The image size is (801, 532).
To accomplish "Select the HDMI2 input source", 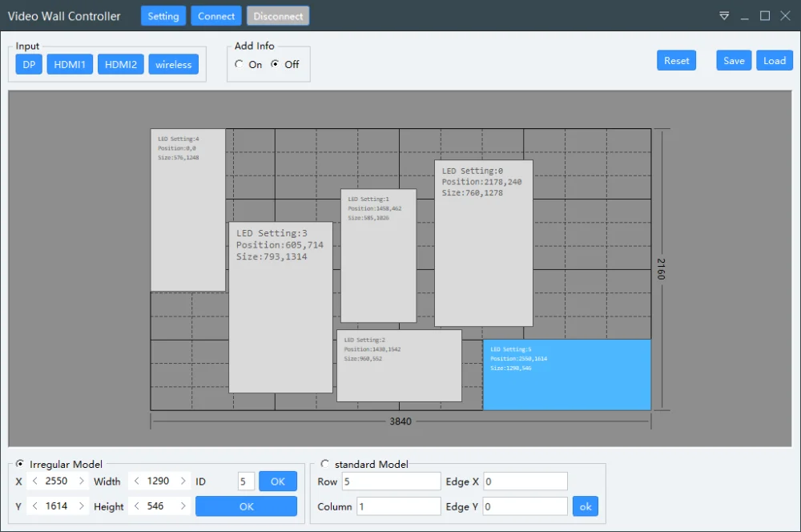I will coord(121,64).
